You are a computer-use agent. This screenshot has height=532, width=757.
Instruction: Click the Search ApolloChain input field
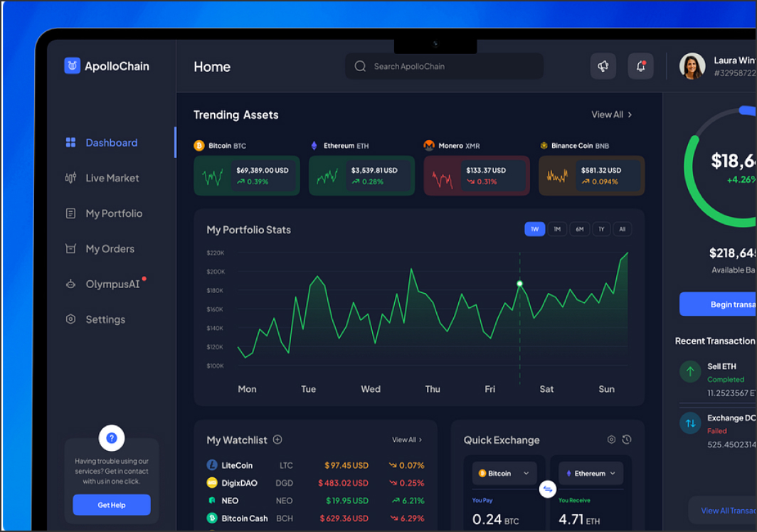(x=445, y=66)
